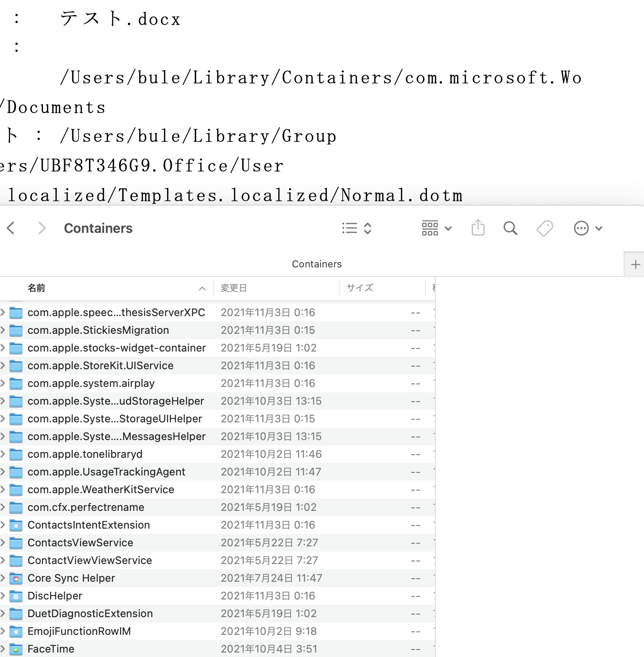644x657 pixels.
Task: Open the Finder search icon
Action: (x=510, y=228)
